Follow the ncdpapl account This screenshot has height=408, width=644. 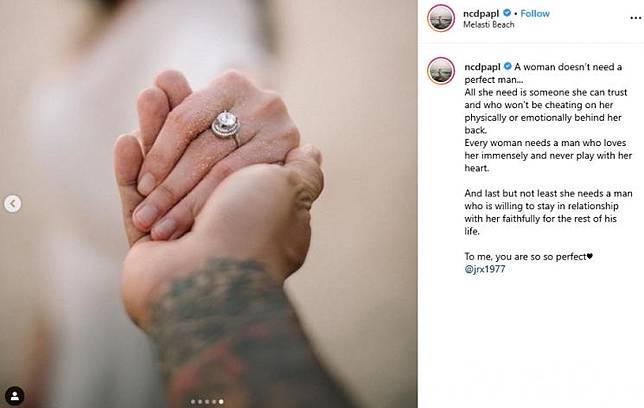pos(535,14)
